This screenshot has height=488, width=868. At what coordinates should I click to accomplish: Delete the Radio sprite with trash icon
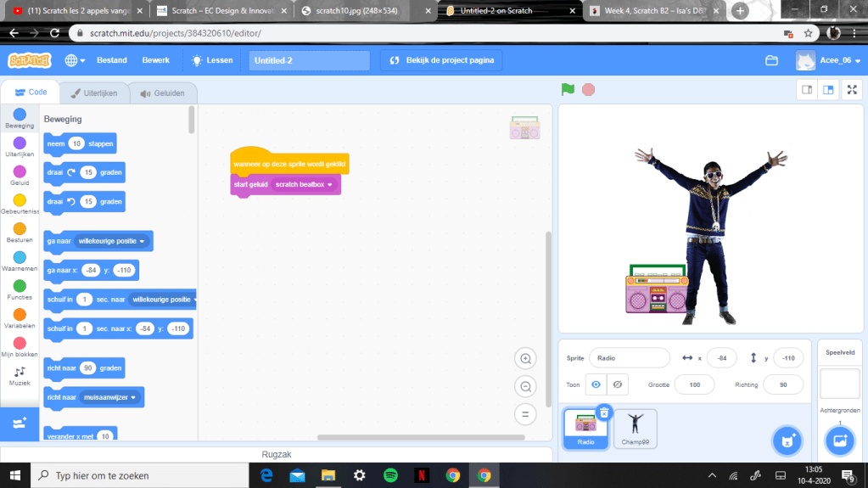[x=603, y=412]
